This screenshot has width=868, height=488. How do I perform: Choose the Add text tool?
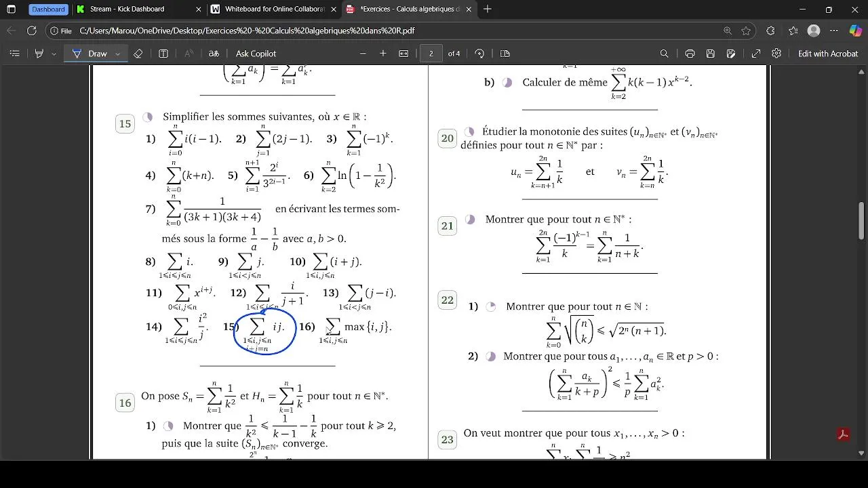(x=163, y=54)
